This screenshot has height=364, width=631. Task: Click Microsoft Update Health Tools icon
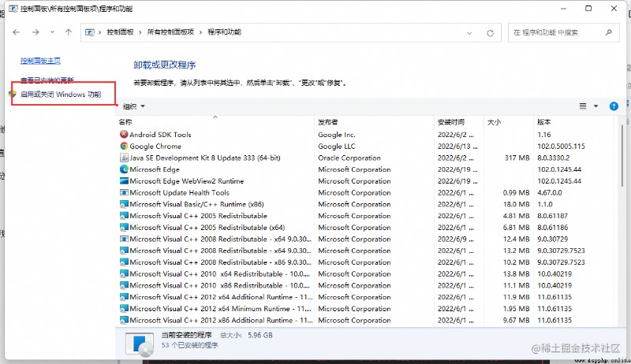124,192
